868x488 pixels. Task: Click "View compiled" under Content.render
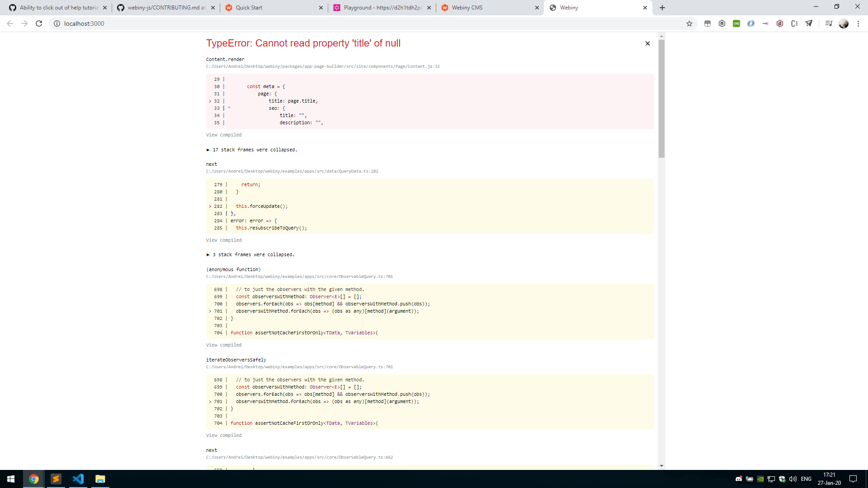click(223, 135)
